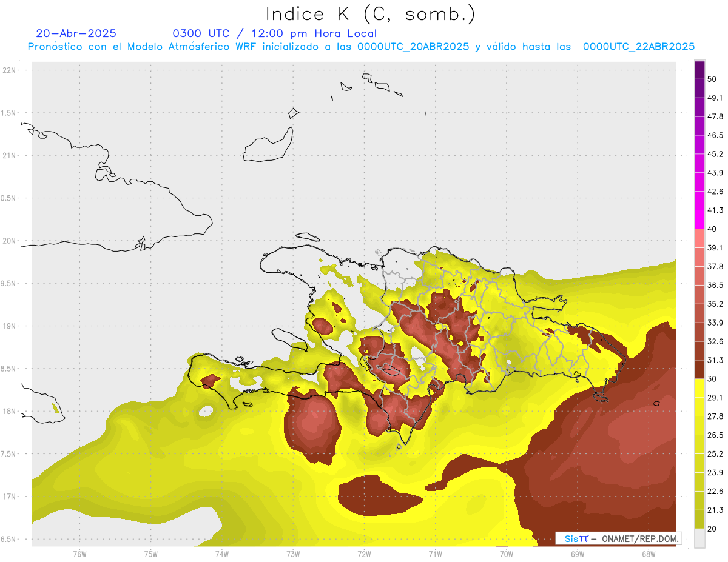The image size is (728, 562).
Task: Click the '75W' longitude label
Action: 150,554
